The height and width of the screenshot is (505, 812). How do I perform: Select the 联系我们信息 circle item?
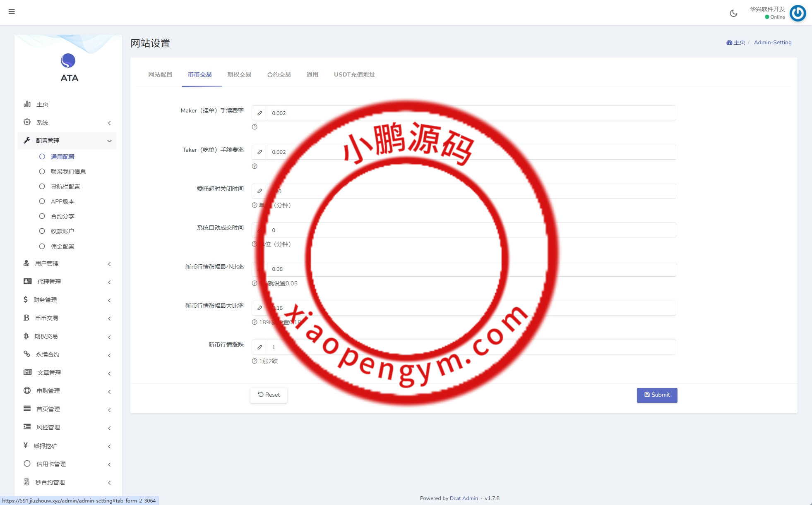coord(42,171)
